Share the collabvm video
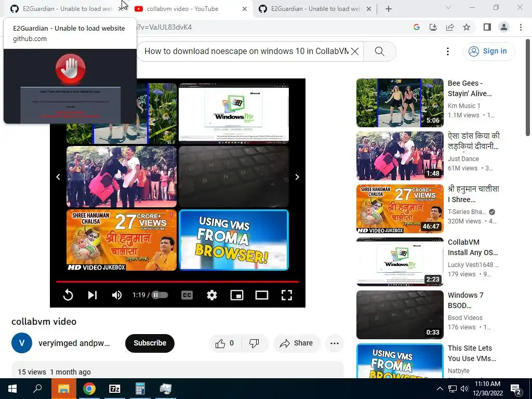 click(296, 343)
